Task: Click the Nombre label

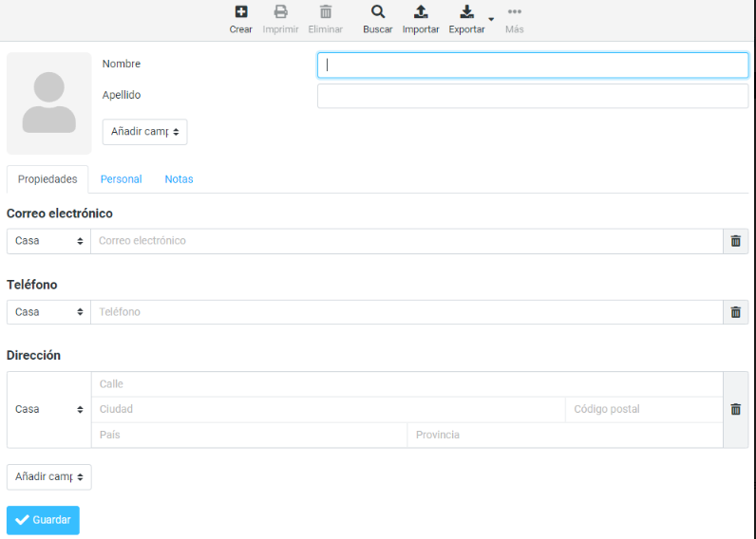Action: (x=121, y=65)
